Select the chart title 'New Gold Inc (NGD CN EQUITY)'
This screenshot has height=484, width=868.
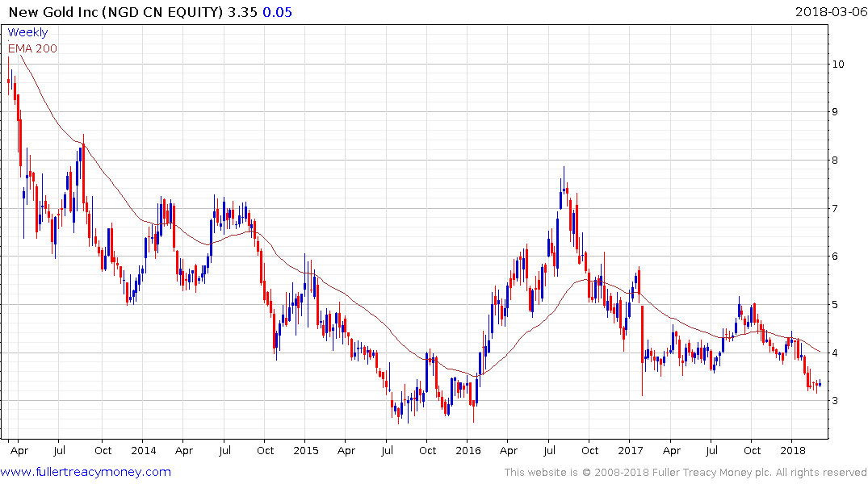coord(115,12)
